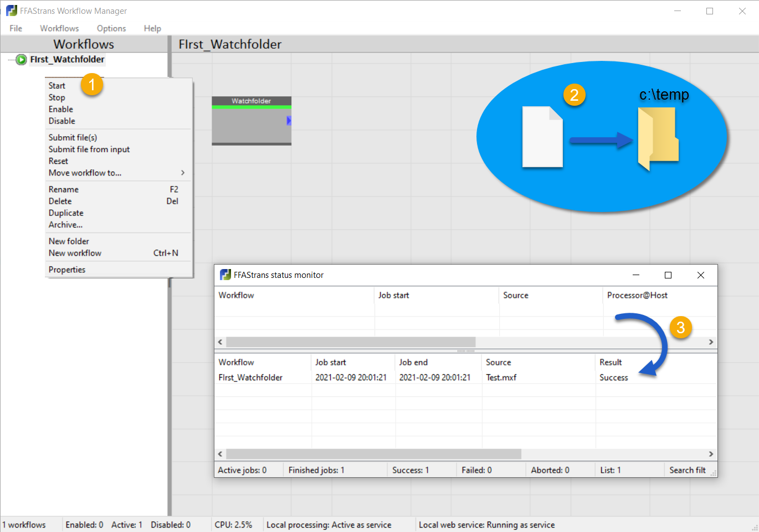This screenshot has width=759, height=532.
Task: Expand the Move workflow to... submenu arrow
Action: pos(183,173)
